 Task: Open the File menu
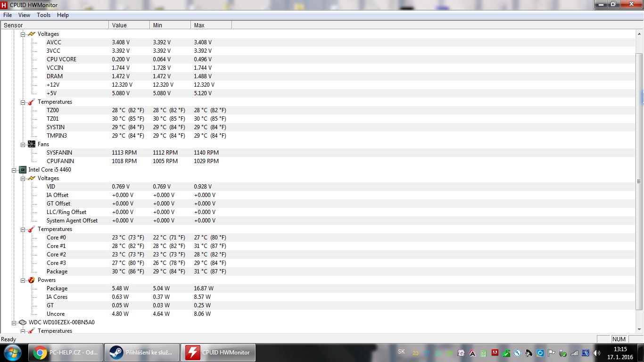8,15
